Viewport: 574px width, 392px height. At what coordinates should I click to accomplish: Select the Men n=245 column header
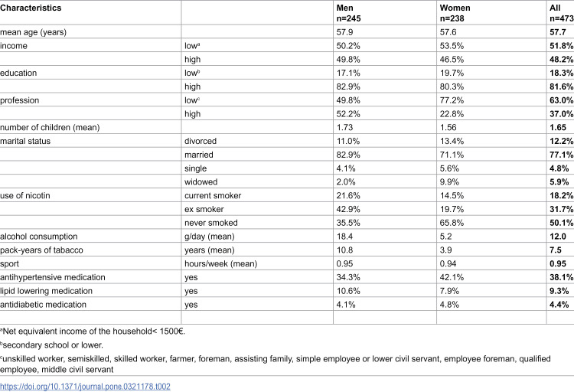tap(348, 13)
